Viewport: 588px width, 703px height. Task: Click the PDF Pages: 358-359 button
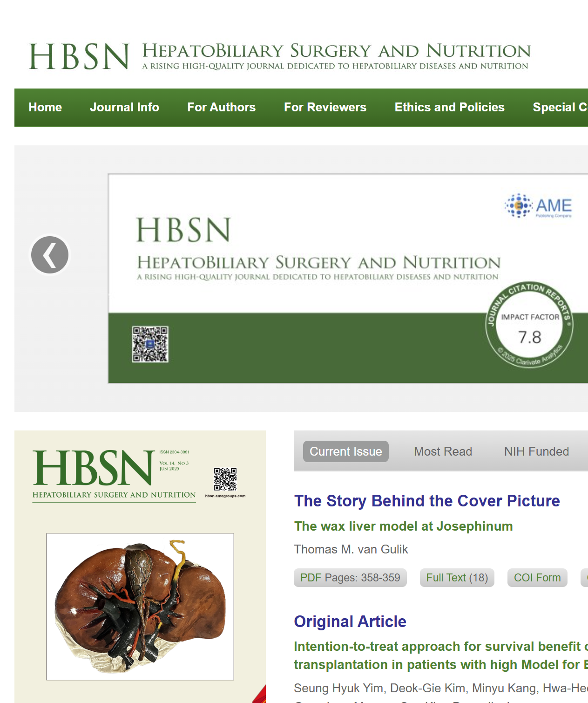(350, 578)
